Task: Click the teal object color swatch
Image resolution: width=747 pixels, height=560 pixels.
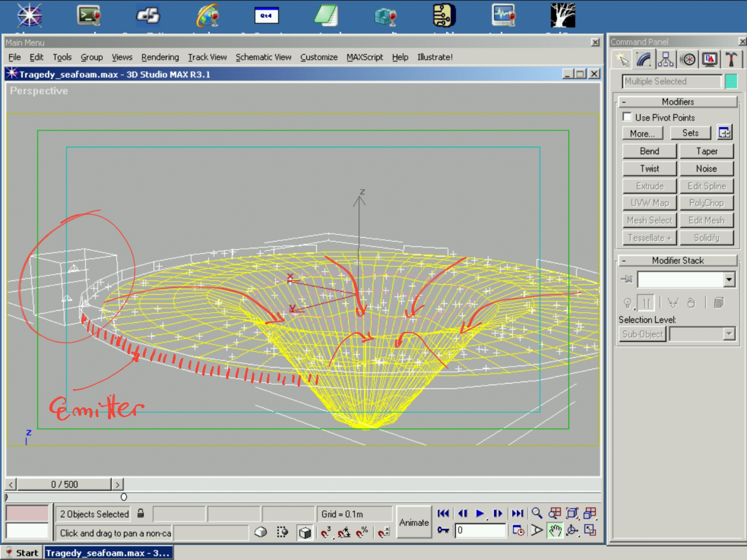Action: pos(731,81)
